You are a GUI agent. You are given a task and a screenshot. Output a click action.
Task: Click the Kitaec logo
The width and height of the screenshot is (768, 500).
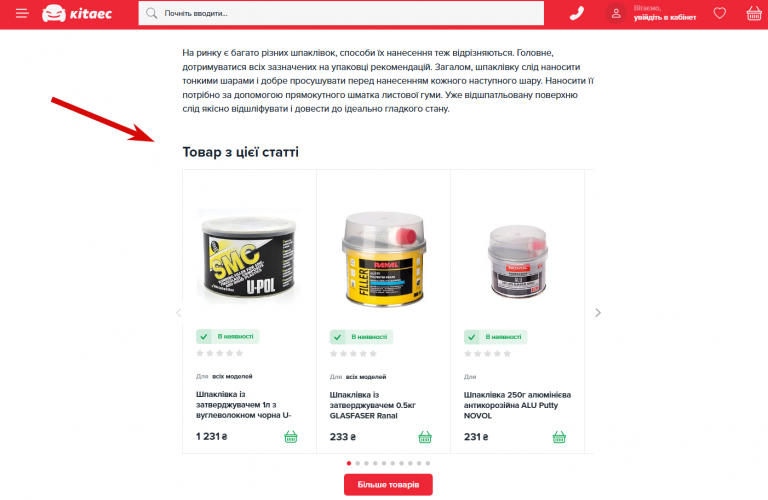(x=77, y=13)
